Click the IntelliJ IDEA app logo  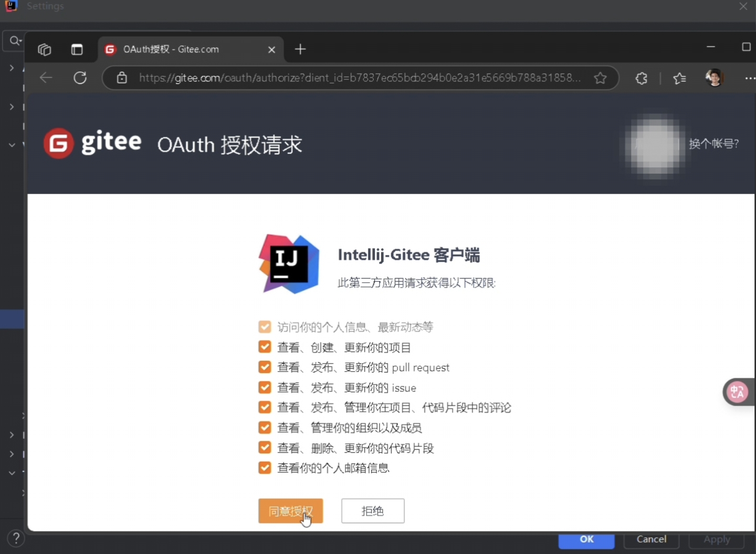click(x=289, y=263)
